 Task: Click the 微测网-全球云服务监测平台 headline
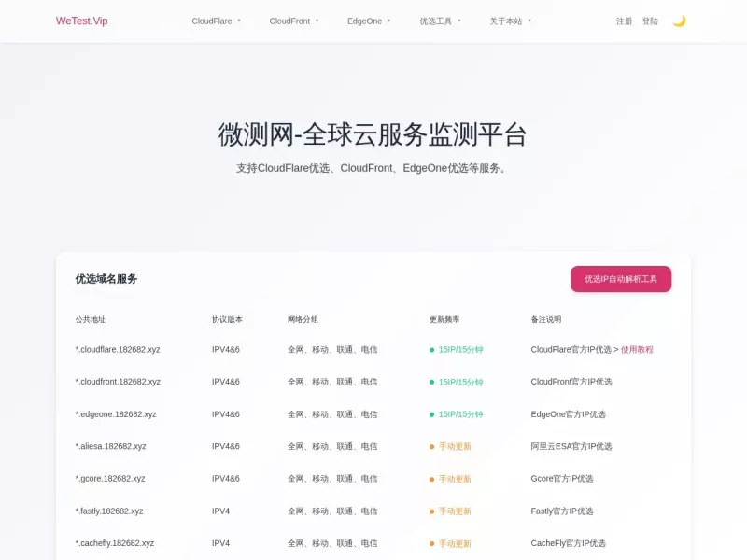372,134
